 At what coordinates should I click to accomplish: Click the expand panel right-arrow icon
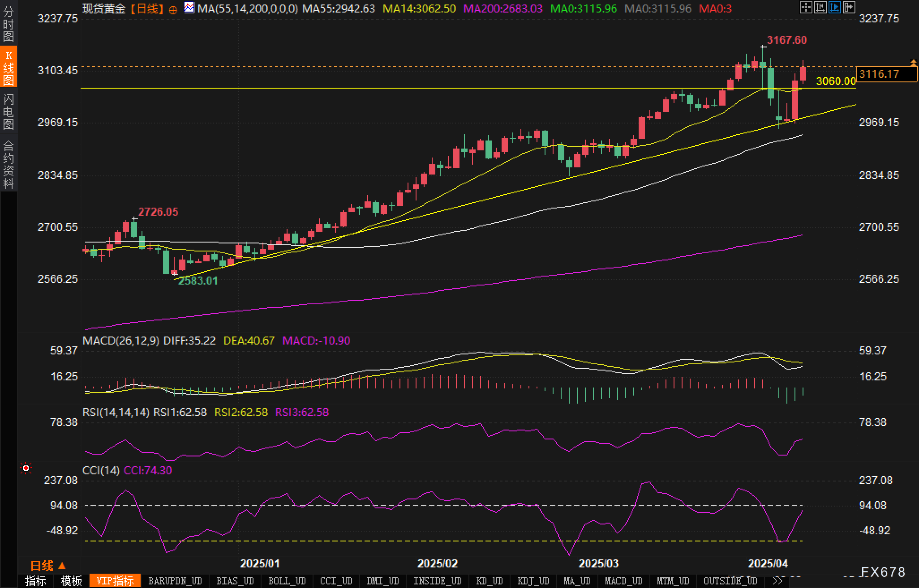tap(849, 7)
